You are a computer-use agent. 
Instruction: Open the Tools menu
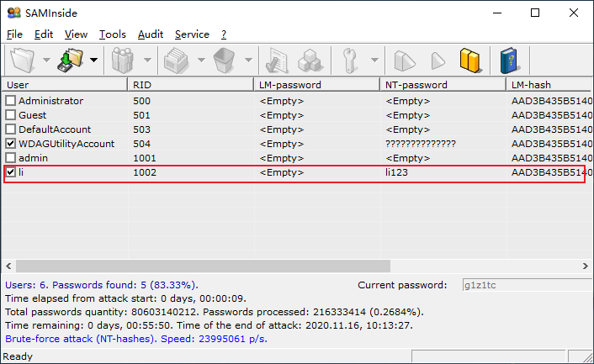pos(113,34)
